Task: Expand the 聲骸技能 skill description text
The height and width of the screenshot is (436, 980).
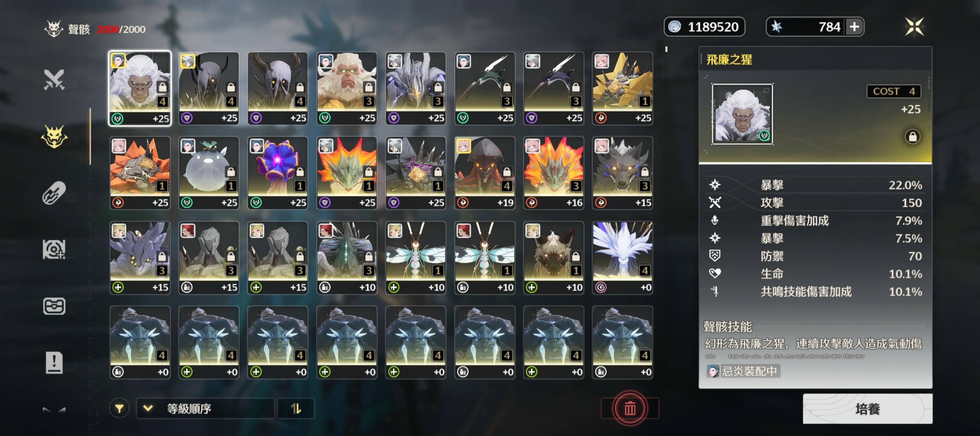Action: click(813, 348)
